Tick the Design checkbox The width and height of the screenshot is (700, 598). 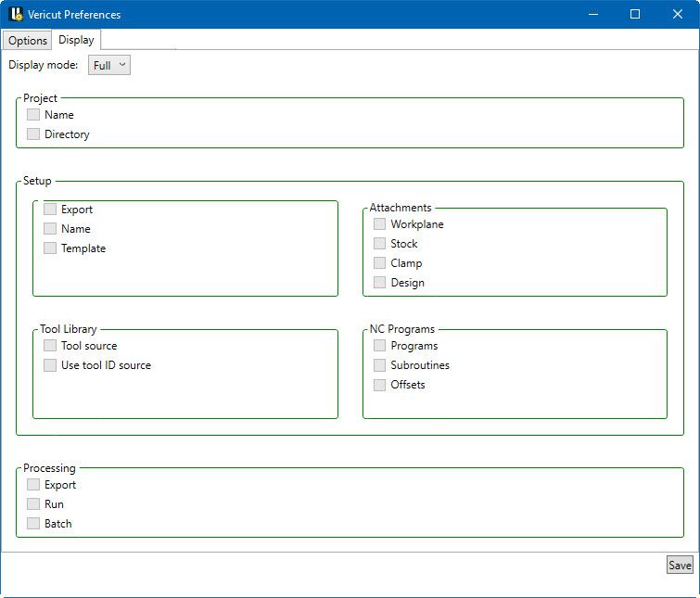pyautogui.click(x=379, y=283)
